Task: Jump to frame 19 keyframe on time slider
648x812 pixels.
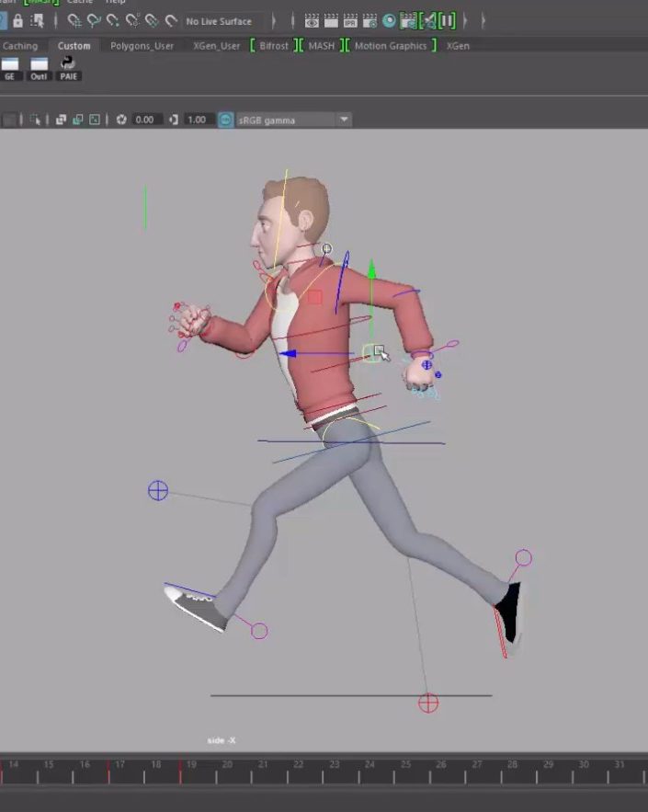Action: click(x=180, y=772)
